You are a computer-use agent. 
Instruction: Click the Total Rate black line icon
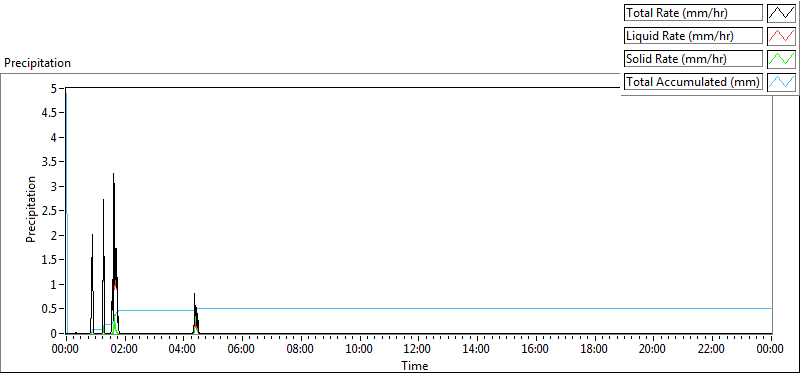(x=781, y=13)
